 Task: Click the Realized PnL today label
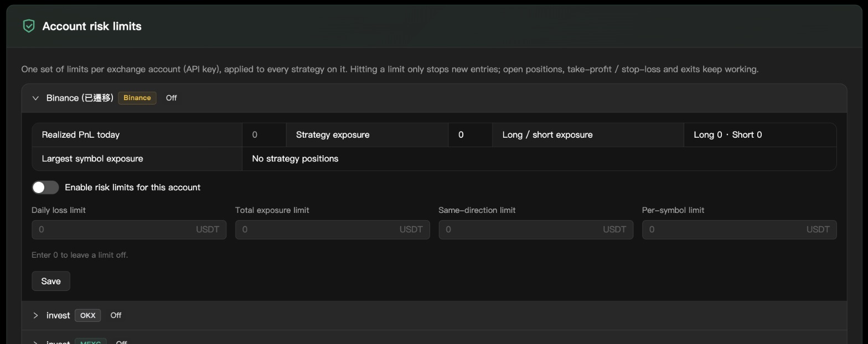[81, 135]
